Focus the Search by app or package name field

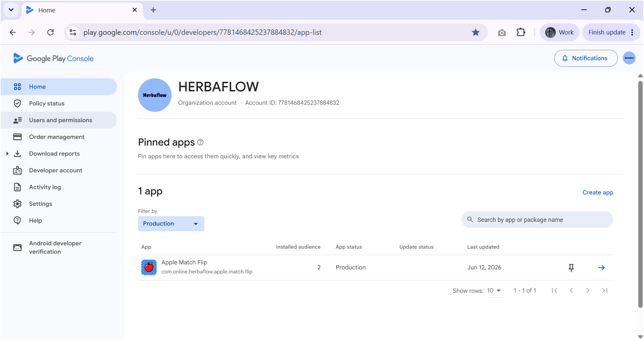pyautogui.click(x=537, y=220)
